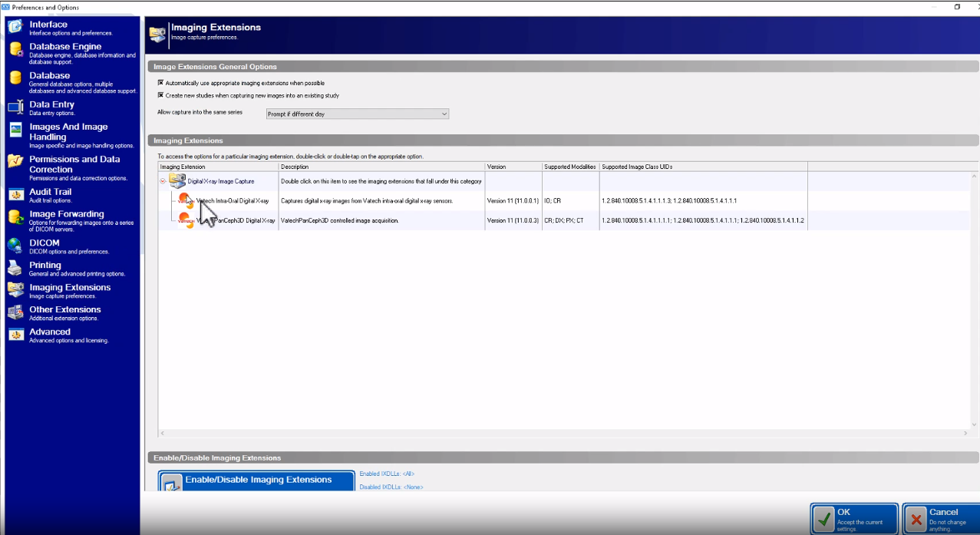Open the Interface preferences page
Viewport: 980px width, 535px height.
pyautogui.click(x=71, y=28)
